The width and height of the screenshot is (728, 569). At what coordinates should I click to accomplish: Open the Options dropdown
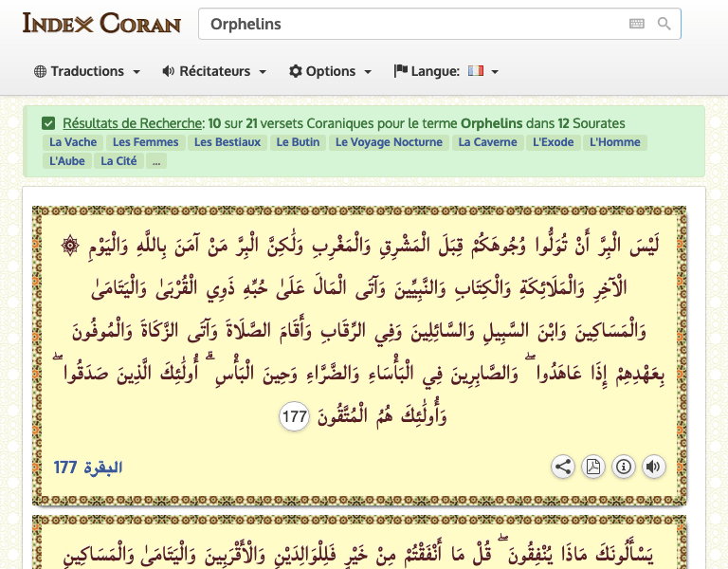point(330,71)
